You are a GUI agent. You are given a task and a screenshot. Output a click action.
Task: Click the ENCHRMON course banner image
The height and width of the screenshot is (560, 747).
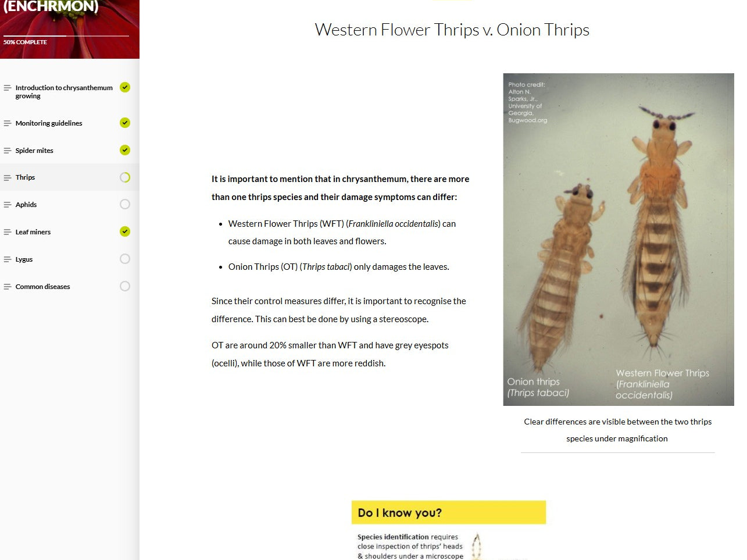(70, 29)
